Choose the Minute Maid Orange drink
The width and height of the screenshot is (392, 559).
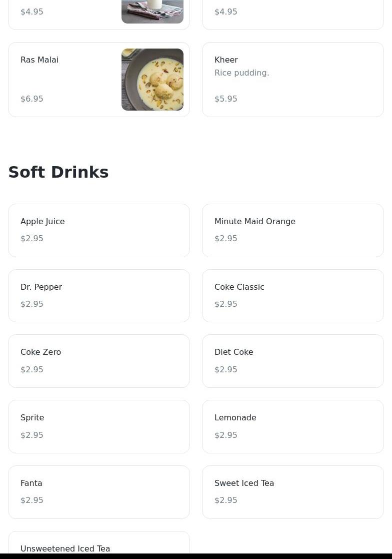tap(292, 230)
